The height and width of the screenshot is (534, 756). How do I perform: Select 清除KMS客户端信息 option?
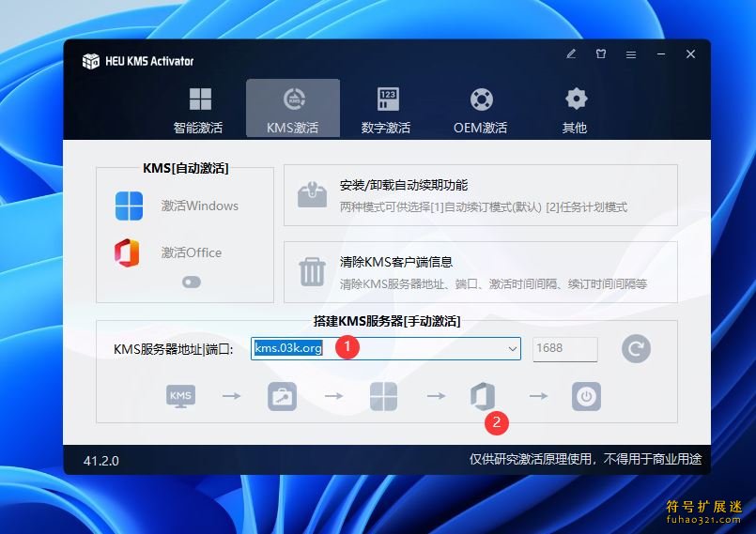pyautogui.click(x=481, y=272)
